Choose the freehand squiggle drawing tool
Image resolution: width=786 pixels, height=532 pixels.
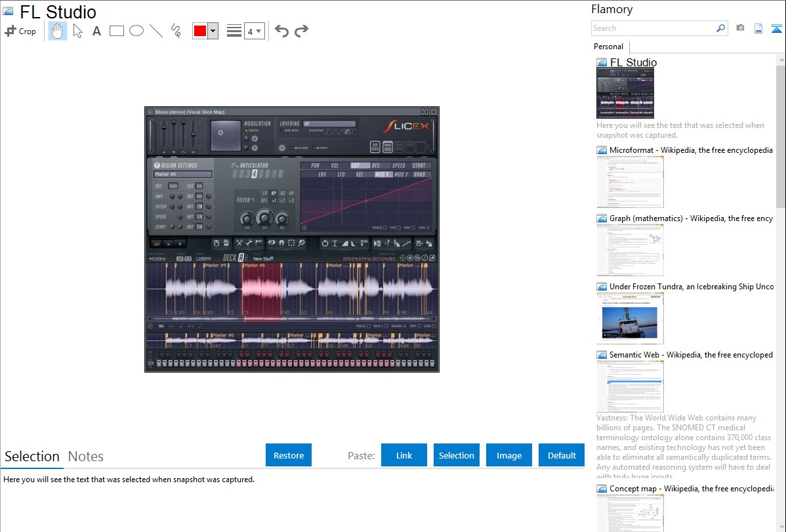coord(176,31)
